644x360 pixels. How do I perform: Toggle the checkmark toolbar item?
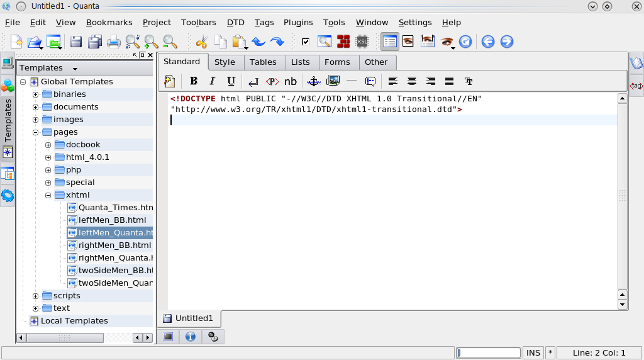306,42
